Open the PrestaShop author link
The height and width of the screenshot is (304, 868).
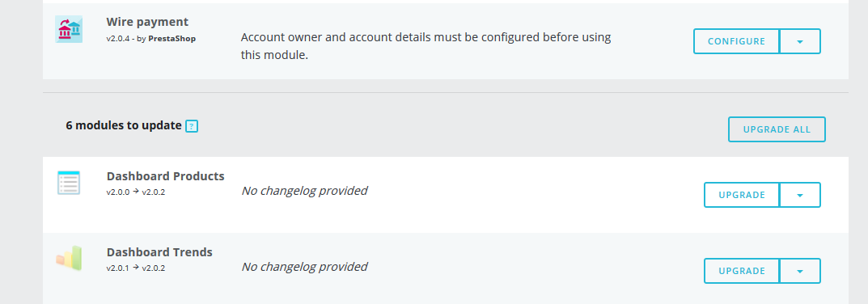click(171, 39)
